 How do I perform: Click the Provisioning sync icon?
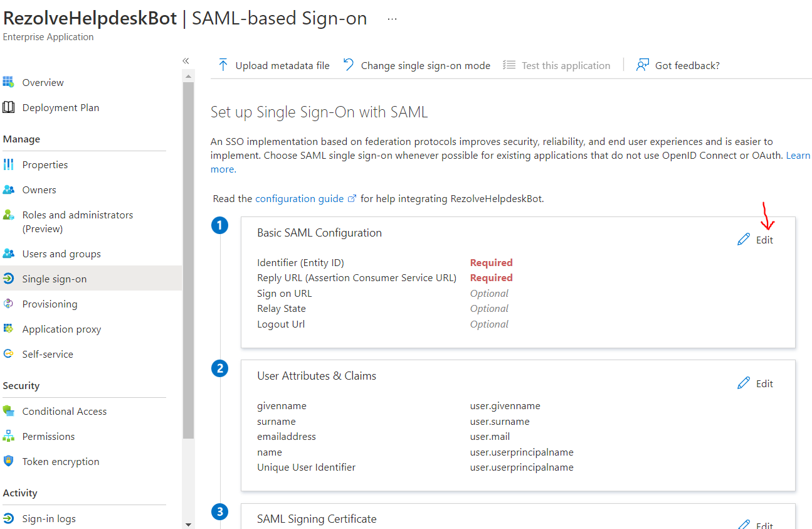pos(8,304)
